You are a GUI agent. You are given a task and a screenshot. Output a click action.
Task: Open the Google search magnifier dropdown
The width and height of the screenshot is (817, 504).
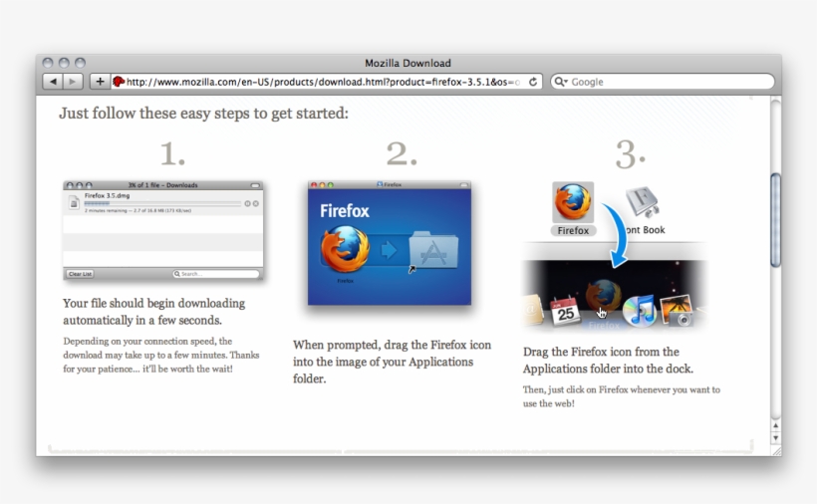[x=561, y=82]
